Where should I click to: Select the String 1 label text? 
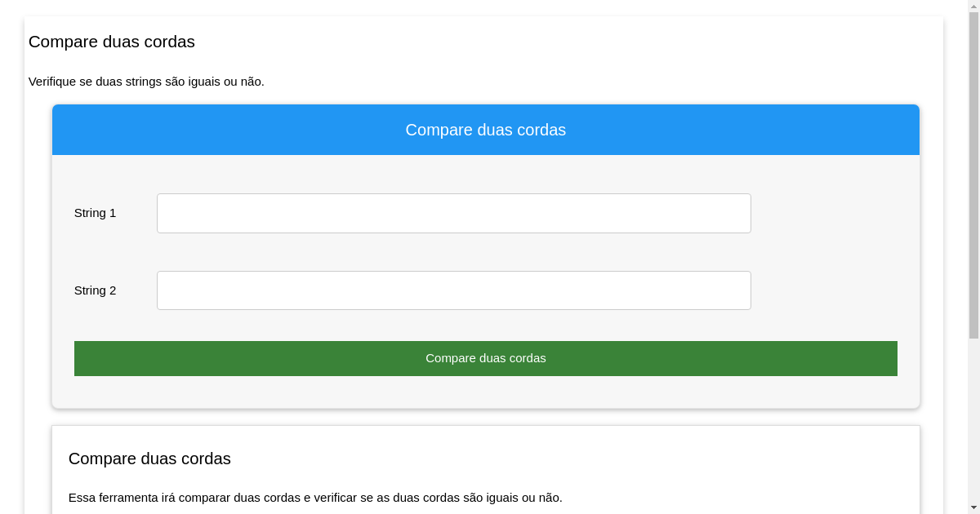(x=95, y=213)
